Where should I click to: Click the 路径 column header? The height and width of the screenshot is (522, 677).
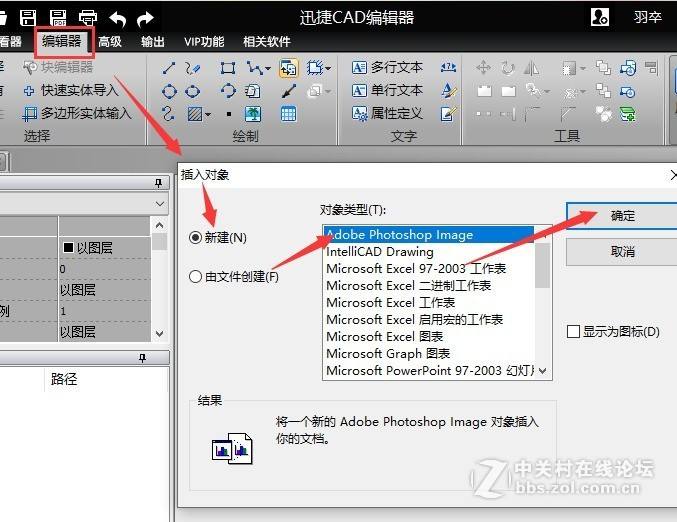click(x=64, y=379)
